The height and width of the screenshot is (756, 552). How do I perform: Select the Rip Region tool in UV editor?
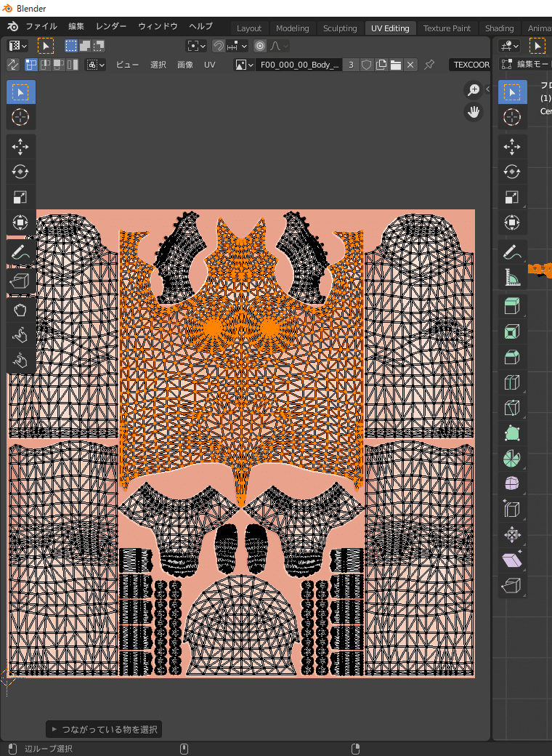[x=21, y=281]
